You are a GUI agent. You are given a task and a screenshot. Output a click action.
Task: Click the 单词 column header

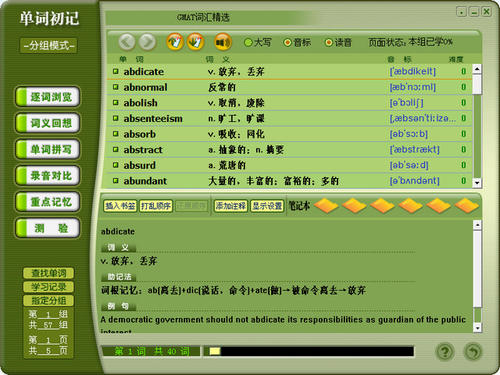(131, 59)
